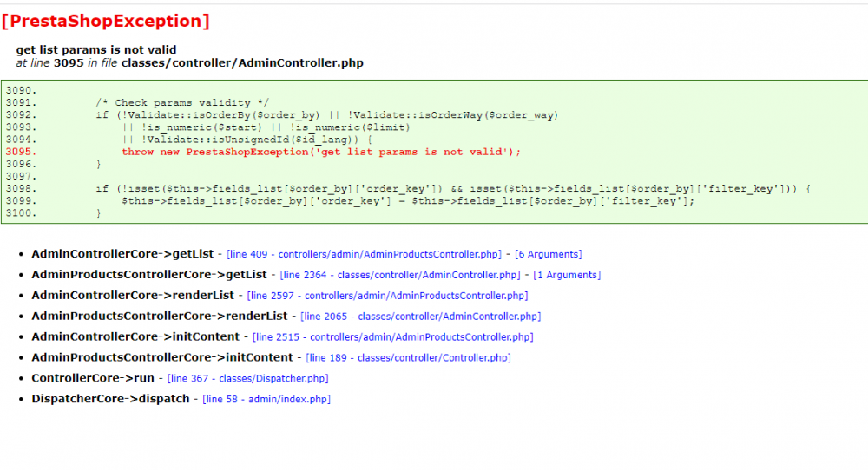This screenshot has width=868, height=470.
Task: Click AdminProductsControllerCore->getList trace entry
Action: coord(149,275)
